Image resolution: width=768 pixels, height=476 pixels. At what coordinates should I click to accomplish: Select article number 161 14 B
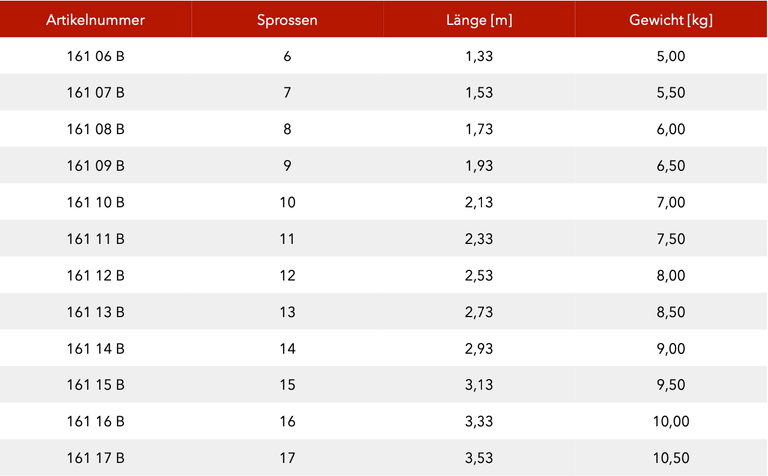96,349
